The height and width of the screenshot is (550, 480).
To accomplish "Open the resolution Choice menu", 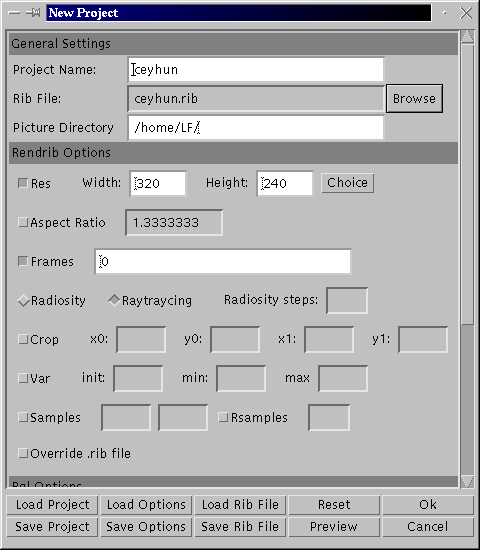I will pyautogui.click(x=347, y=183).
